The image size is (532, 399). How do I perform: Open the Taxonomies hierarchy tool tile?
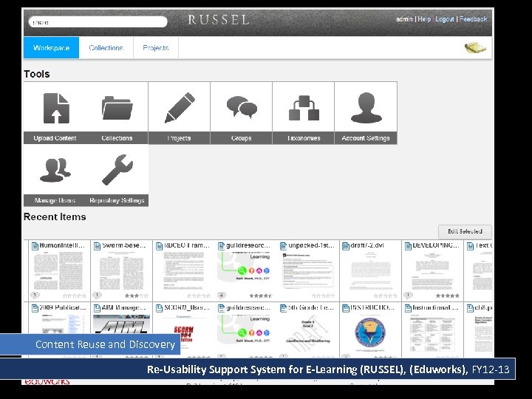(304, 113)
